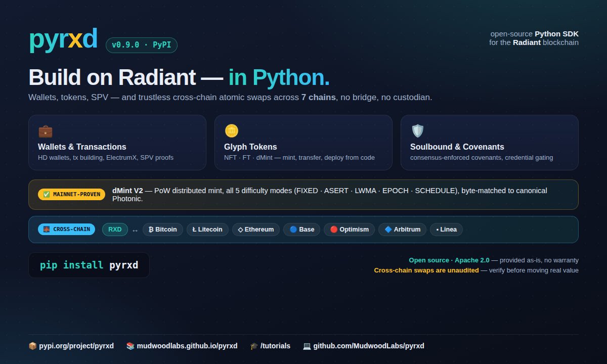This screenshot has height=364, width=607.
Task: Click the pyrxd logo
Action: tap(63, 39)
